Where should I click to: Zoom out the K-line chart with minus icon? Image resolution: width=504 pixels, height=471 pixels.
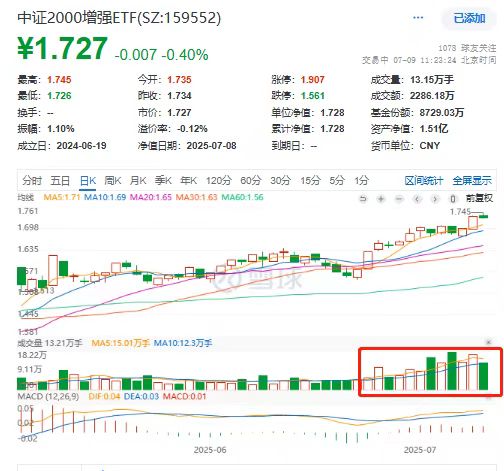pyautogui.click(x=399, y=199)
